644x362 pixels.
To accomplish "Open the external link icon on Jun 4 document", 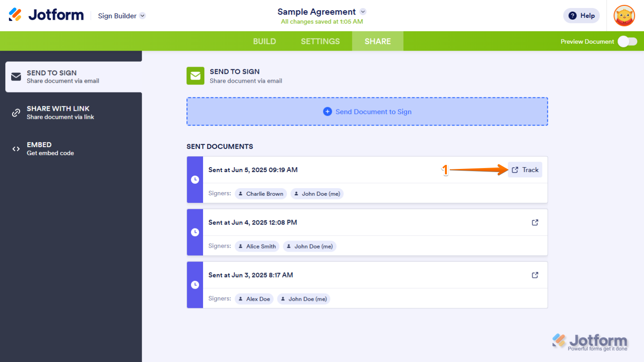I will 535,222.
